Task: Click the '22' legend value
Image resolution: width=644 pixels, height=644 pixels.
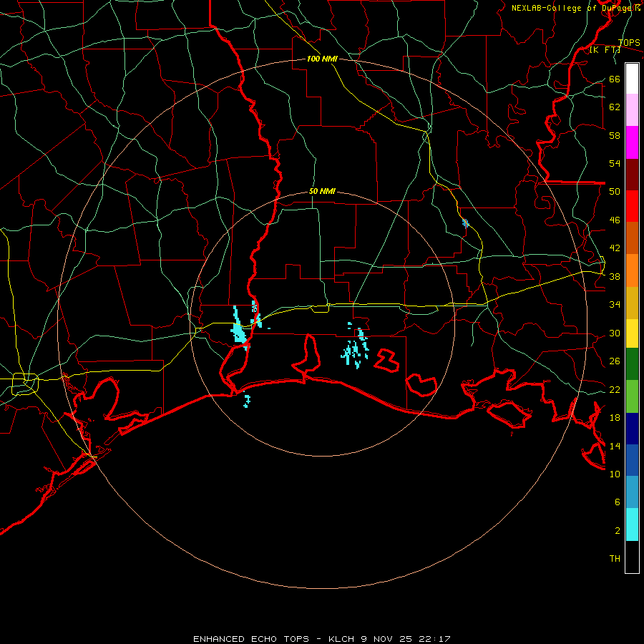Action: click(x=615, y=389)
